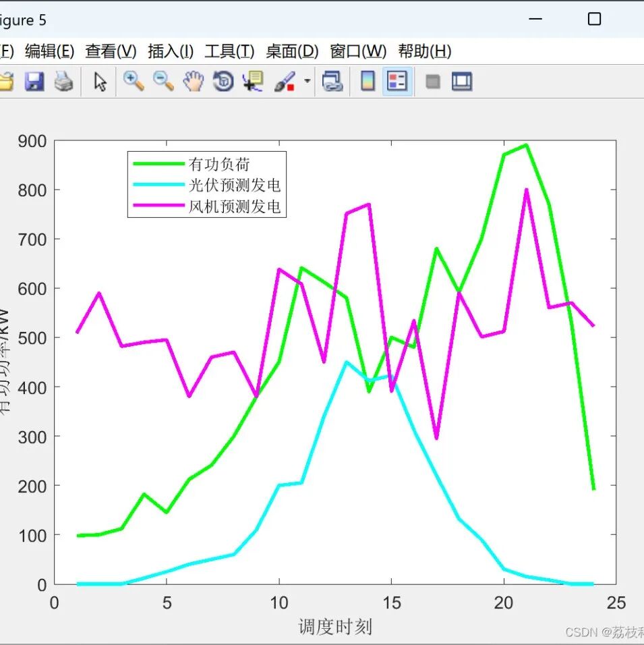
Task: Click the Link Plot icon
Action: (332, 81)
